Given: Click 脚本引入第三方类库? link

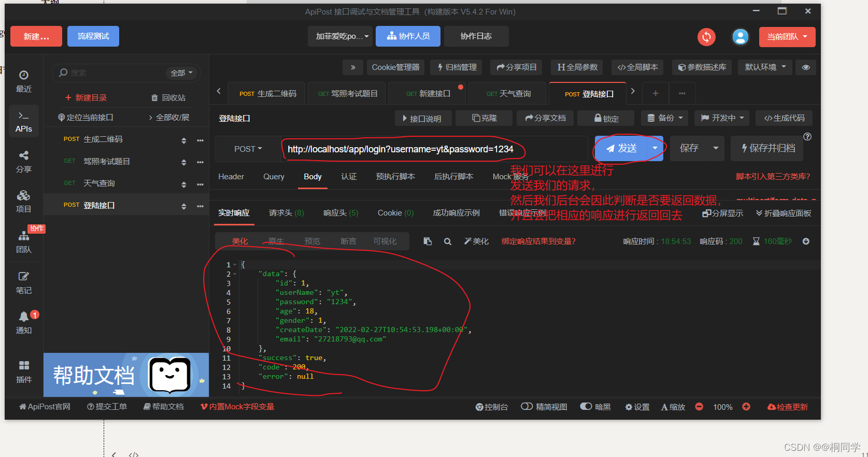Looking at the screenshot, I should point(773,177).
